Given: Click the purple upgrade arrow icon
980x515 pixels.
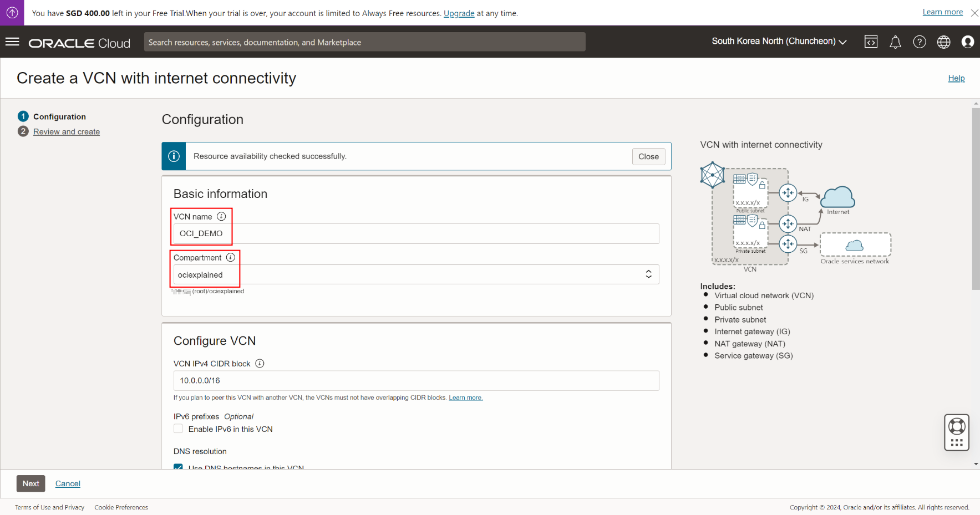Looking at the screenshot, I should 12,13.
